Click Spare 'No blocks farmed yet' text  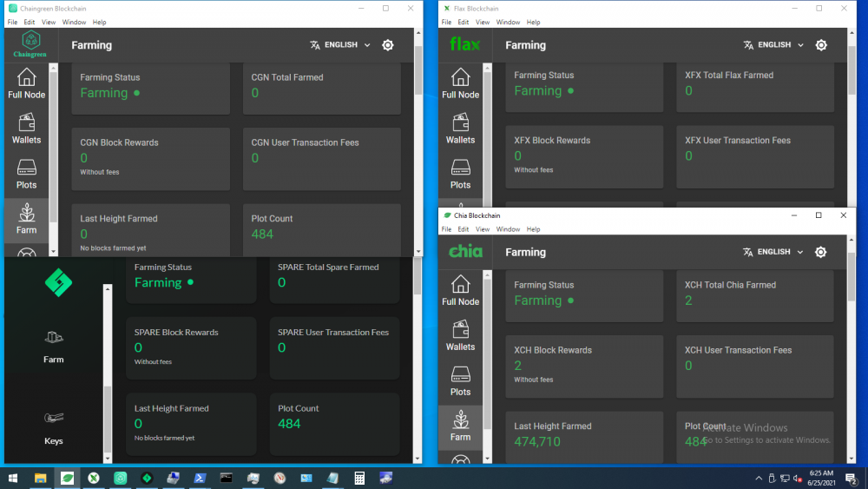[x=164, y=438]
